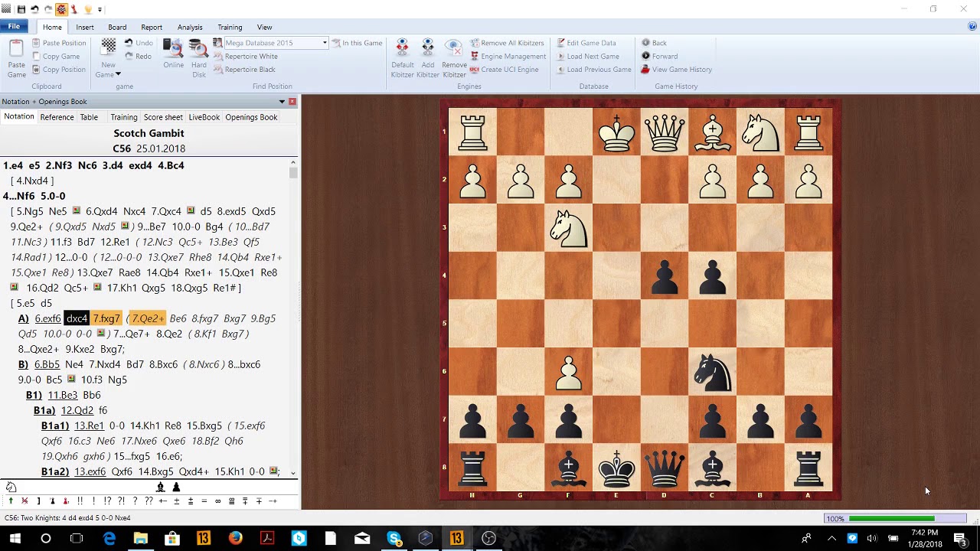Open the Openings Book tab
Screen dimensions: 980x551
click(251, 117)
